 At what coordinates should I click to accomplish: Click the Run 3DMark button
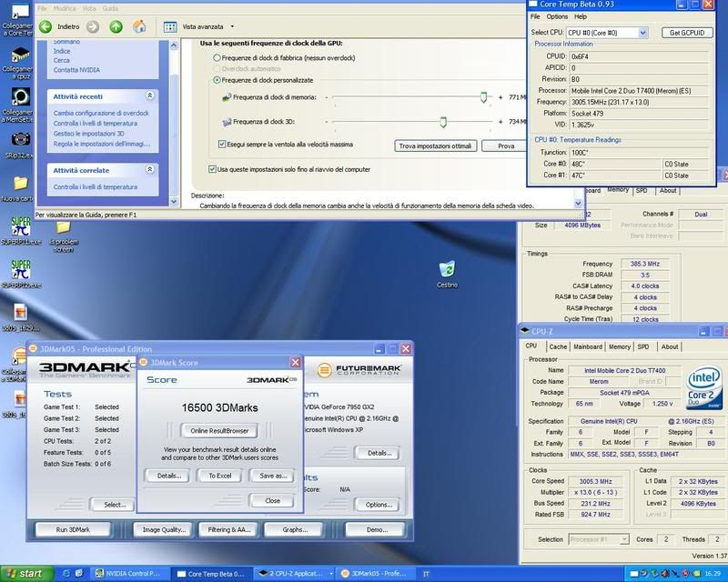pos(73,529)
